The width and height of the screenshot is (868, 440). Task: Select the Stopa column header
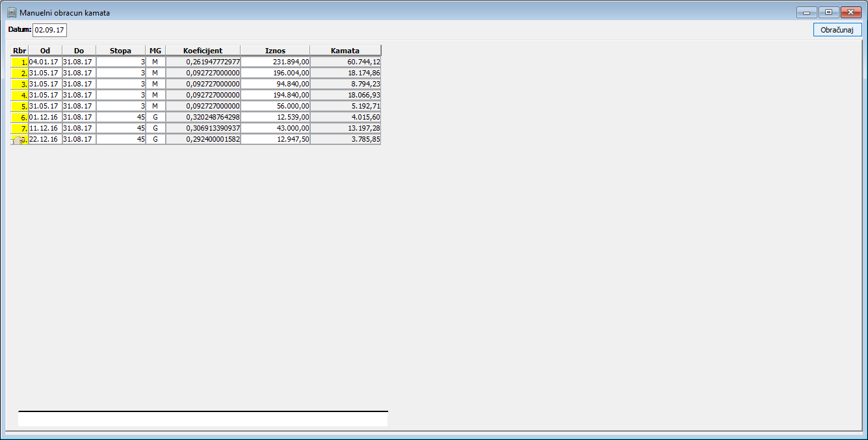(x=121, y=50)
